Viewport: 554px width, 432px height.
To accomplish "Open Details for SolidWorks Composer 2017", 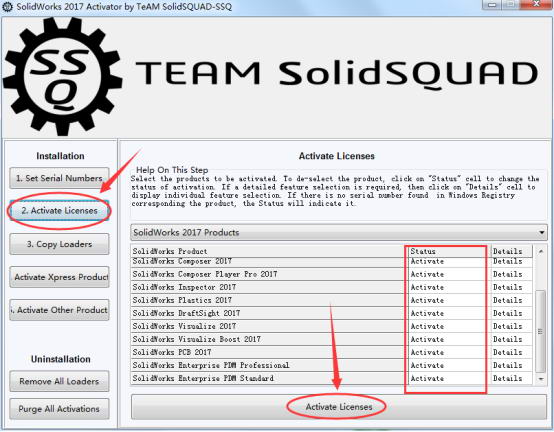I will click(x=511, y=262).
